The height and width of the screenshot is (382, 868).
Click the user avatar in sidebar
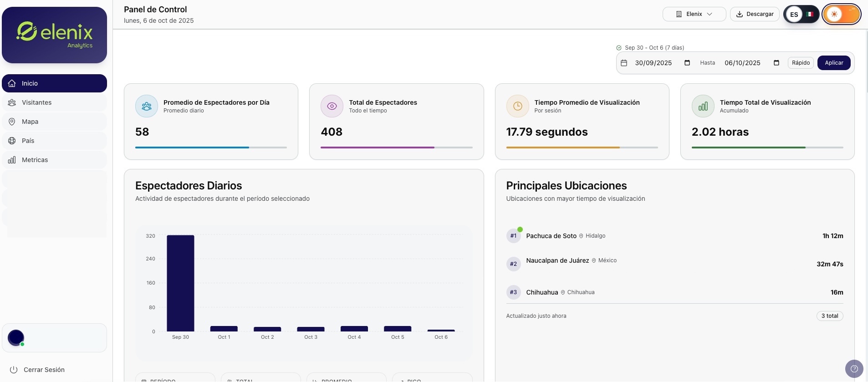(x=16, y=338)
